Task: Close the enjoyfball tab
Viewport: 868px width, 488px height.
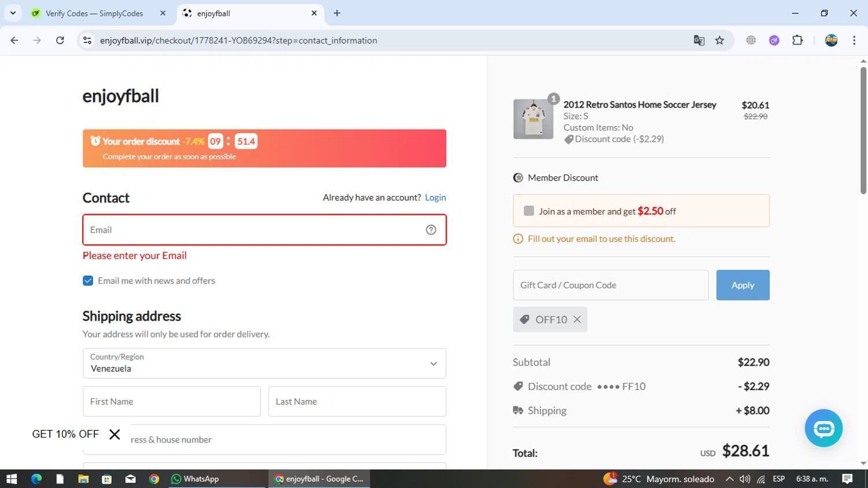Action: [x=314, y=13]
